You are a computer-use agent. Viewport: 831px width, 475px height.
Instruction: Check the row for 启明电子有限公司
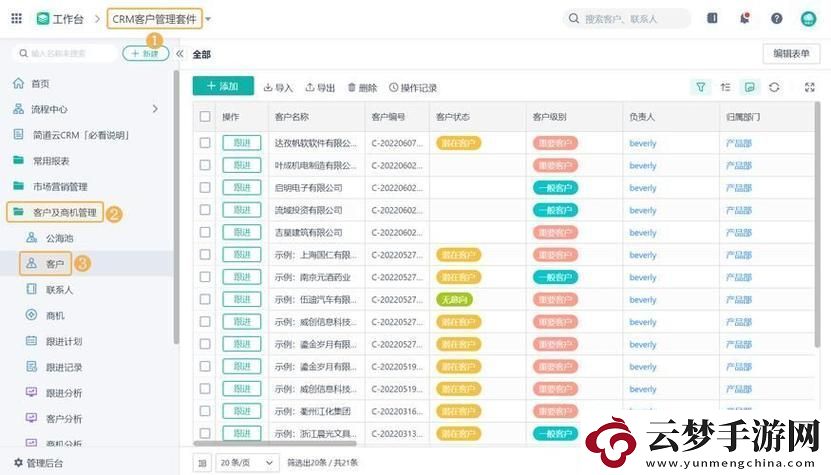[205, 188]
